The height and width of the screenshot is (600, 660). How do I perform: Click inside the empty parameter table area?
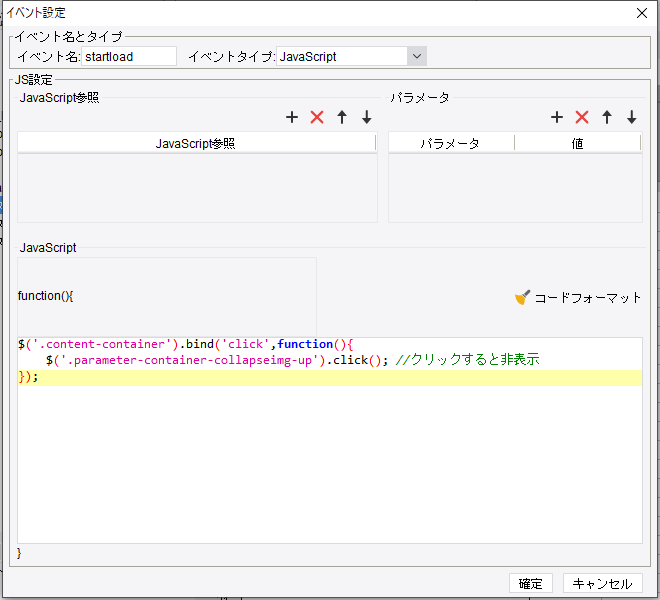pyautogui.click(x=515, y=188)
